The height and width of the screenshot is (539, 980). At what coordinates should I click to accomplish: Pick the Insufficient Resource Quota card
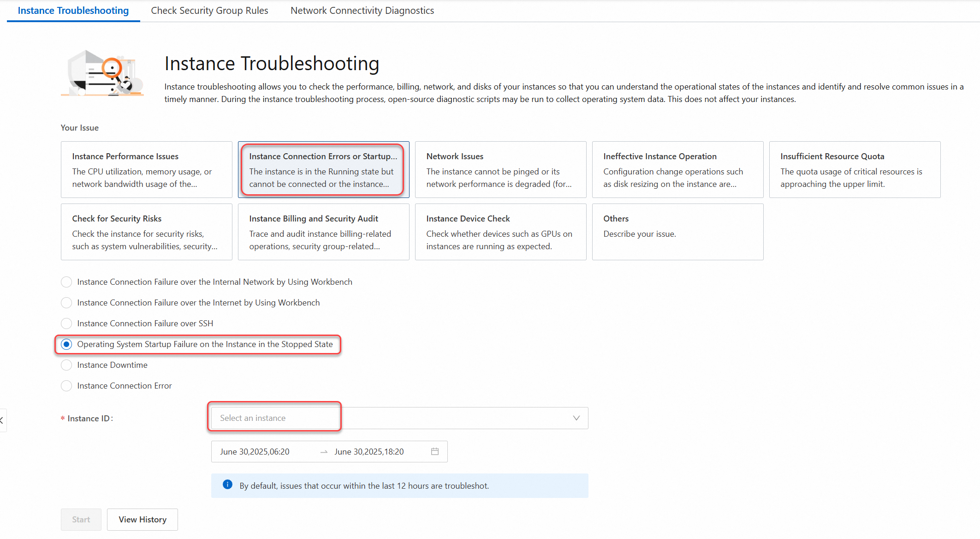pyautogui.click(x=855, y=170)
